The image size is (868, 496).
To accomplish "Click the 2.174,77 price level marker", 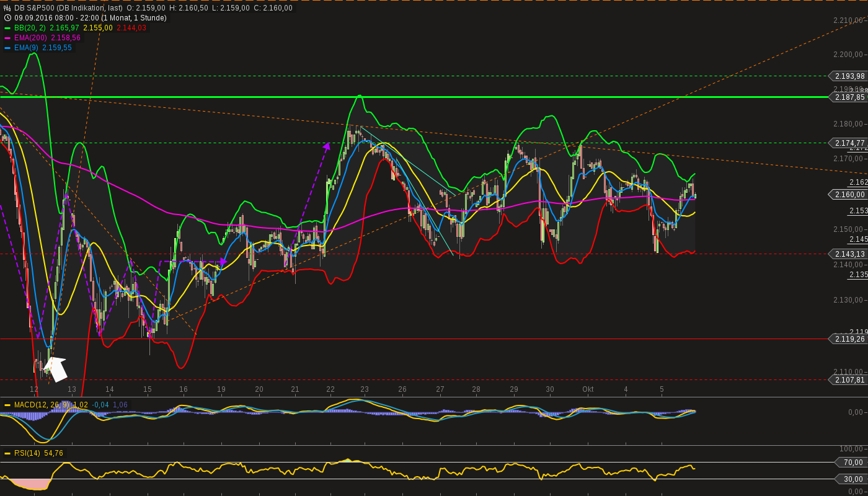I will [x=848, y=143].
